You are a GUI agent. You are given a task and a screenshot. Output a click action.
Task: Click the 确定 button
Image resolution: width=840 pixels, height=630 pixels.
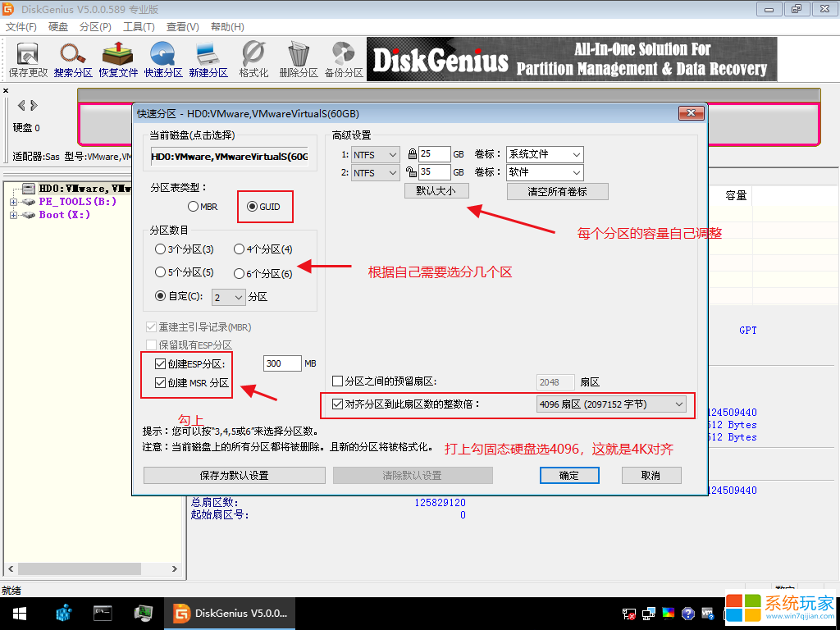coord(568,475)
